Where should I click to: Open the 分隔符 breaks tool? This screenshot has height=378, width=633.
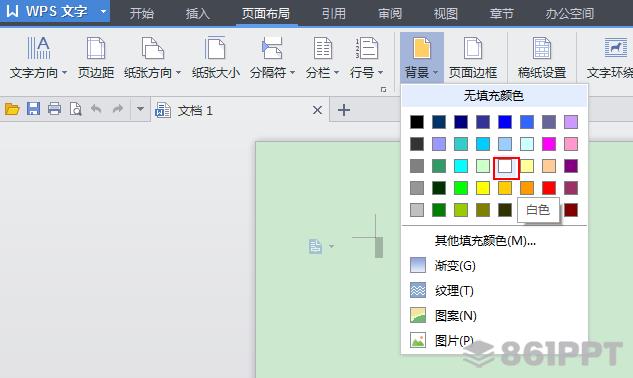pyautogui.click(x=272, y=57)
